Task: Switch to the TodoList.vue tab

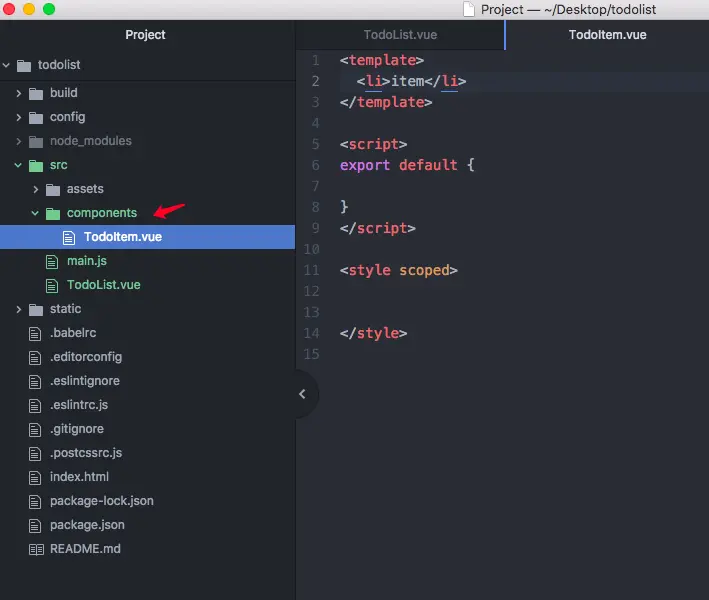Action: click(x=400, y=35)
